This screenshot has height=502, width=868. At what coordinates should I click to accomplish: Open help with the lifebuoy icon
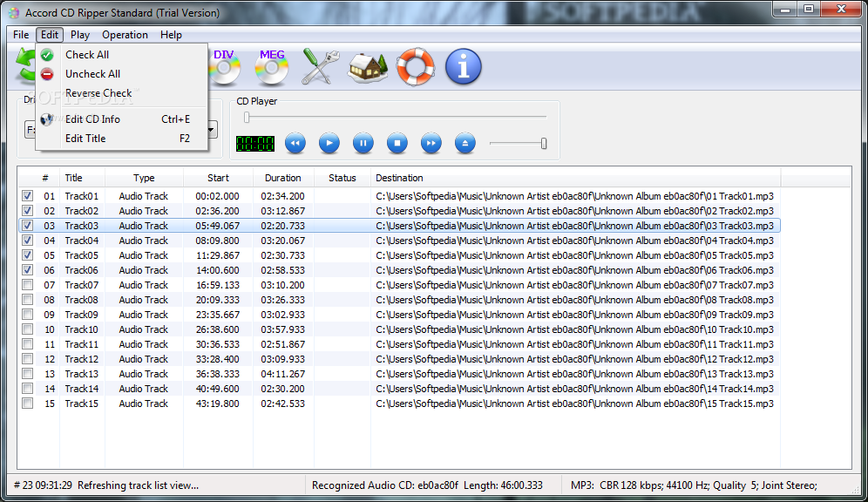(x=416, y=67)
